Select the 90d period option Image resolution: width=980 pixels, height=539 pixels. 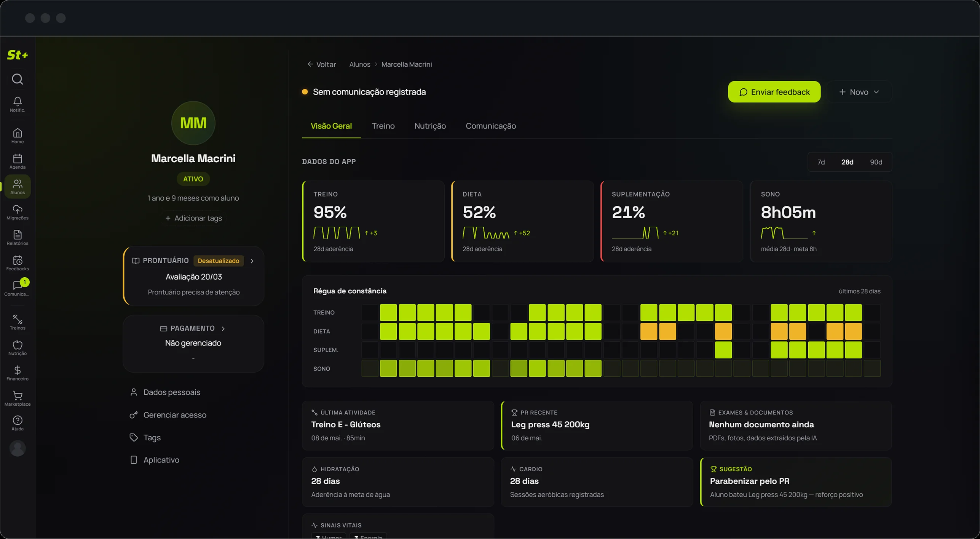(x=876, y=162)
